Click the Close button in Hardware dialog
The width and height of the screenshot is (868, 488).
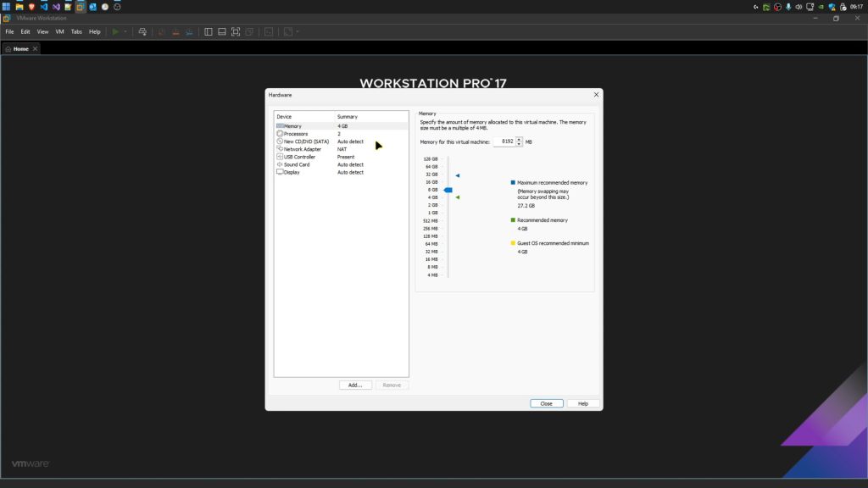coord(546,403)
